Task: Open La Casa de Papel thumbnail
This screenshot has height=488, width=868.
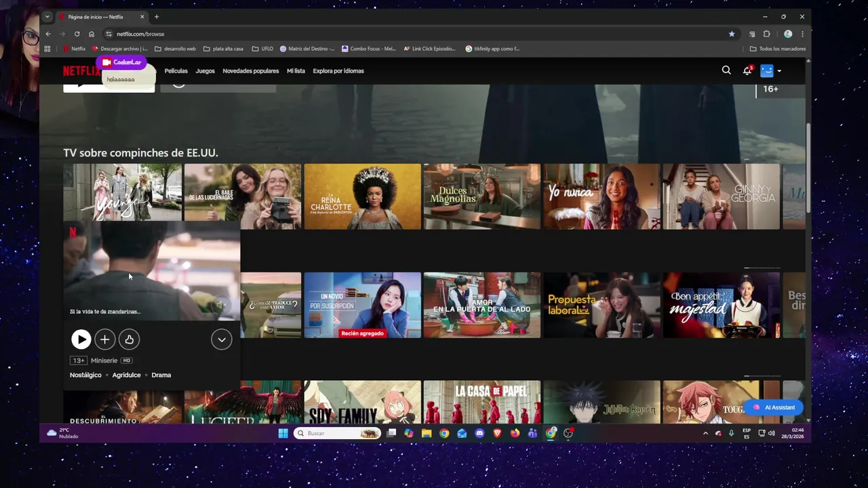Action: [482, 402]
